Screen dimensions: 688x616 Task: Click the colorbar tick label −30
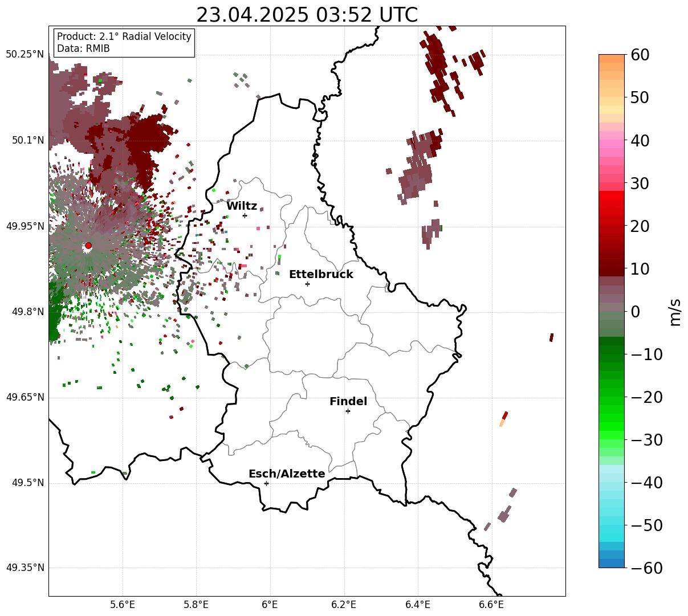pyautogui.click(x=646, y=439)
